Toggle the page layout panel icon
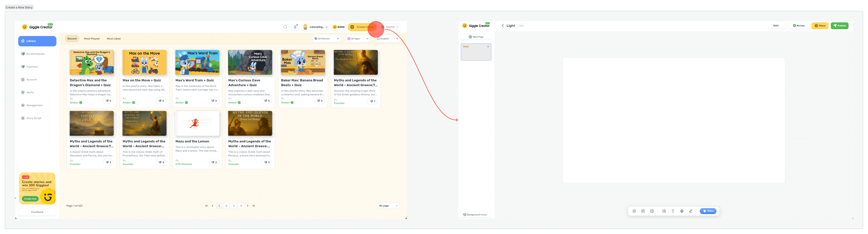The width and height of the screenshot is (868, 234). pyautogui.click(x=652, y=211)
